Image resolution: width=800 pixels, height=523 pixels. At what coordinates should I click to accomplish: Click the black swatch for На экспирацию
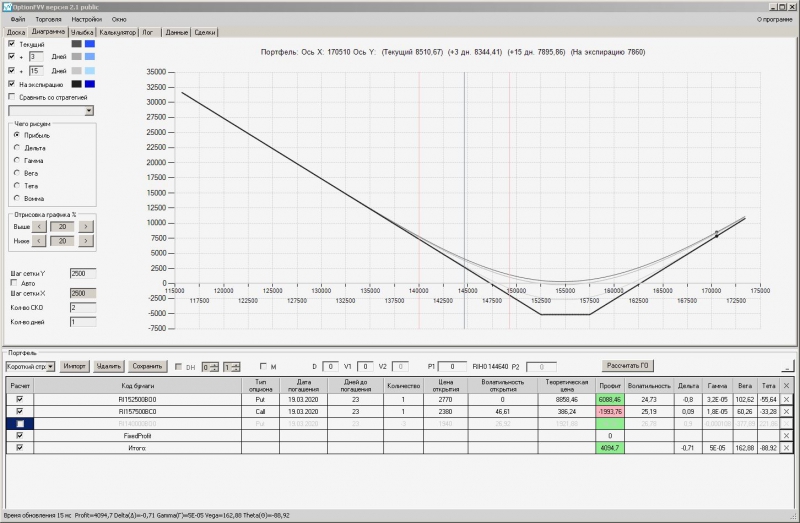[x=77, y=84]
